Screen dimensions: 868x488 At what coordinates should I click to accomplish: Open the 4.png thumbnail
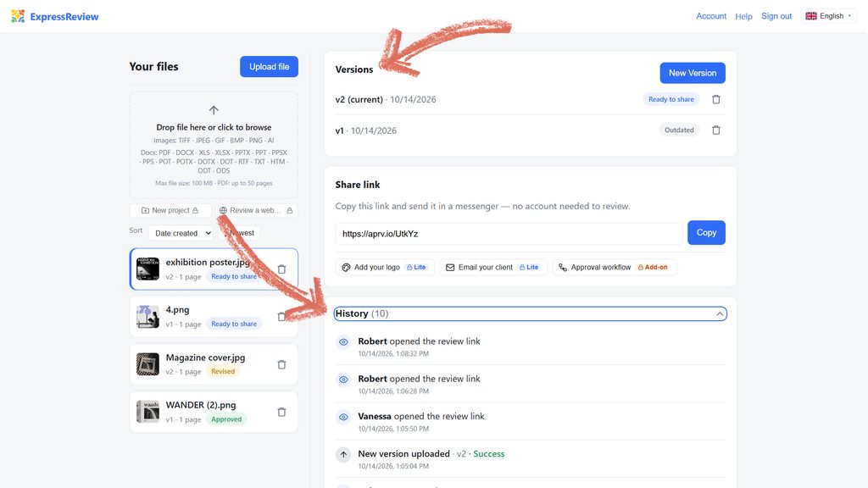tap(147, 317)
